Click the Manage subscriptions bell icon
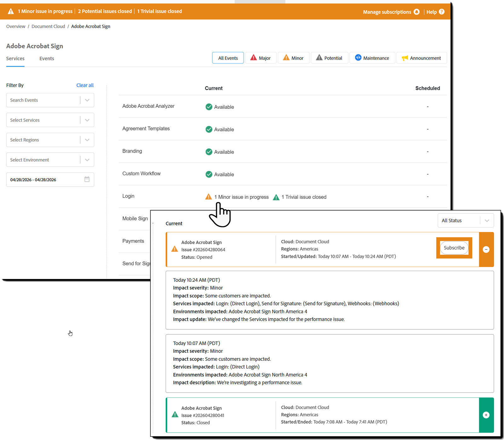 coord(417,12)
